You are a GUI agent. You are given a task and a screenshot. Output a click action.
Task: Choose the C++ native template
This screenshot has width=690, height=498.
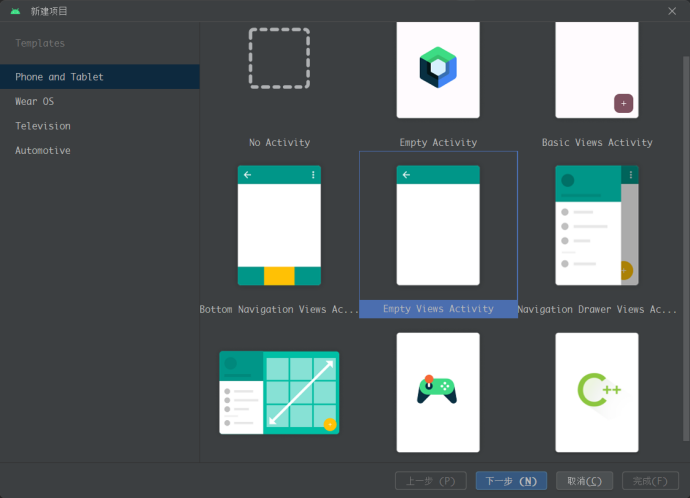[597, 392]
